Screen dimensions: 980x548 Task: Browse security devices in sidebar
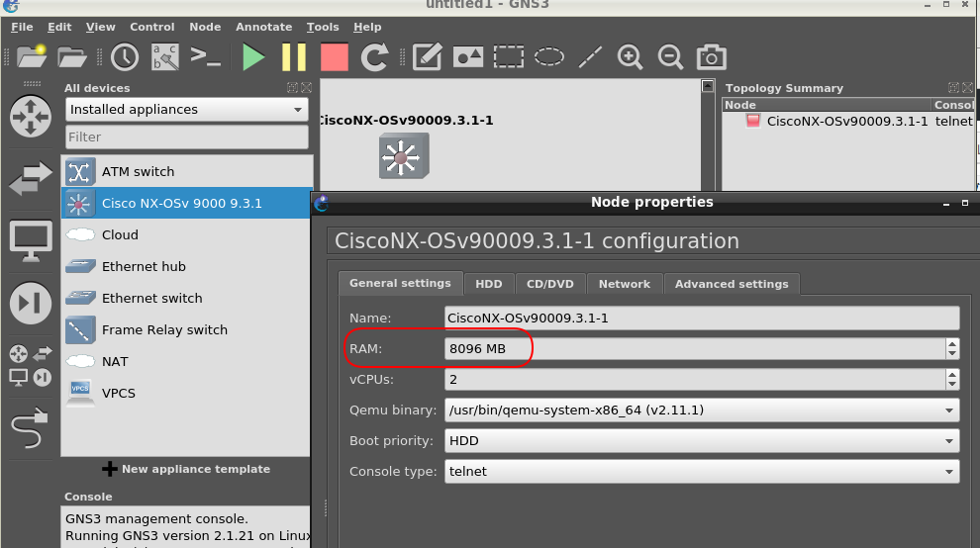click(31, 303)
